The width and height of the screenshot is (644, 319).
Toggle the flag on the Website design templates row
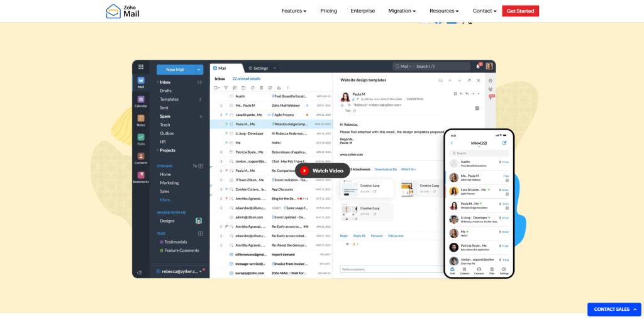(x=226, y=124)
